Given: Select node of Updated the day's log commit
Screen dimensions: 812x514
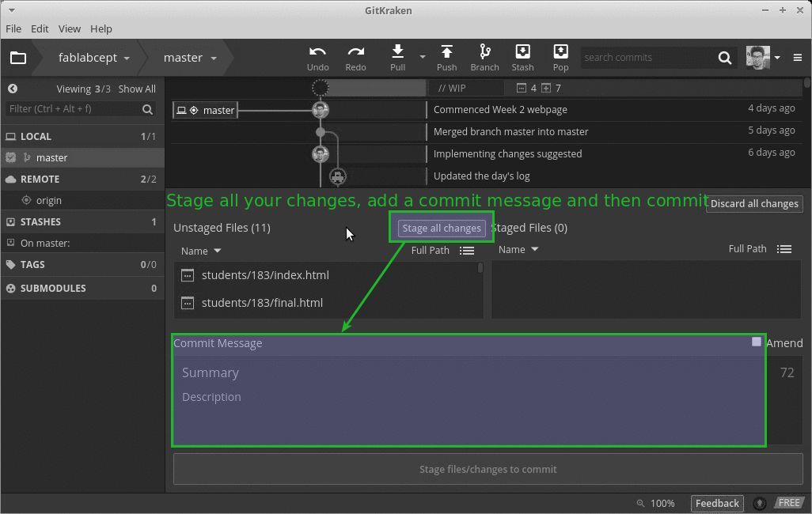Looking at the screenshot, I should [338, 176].
